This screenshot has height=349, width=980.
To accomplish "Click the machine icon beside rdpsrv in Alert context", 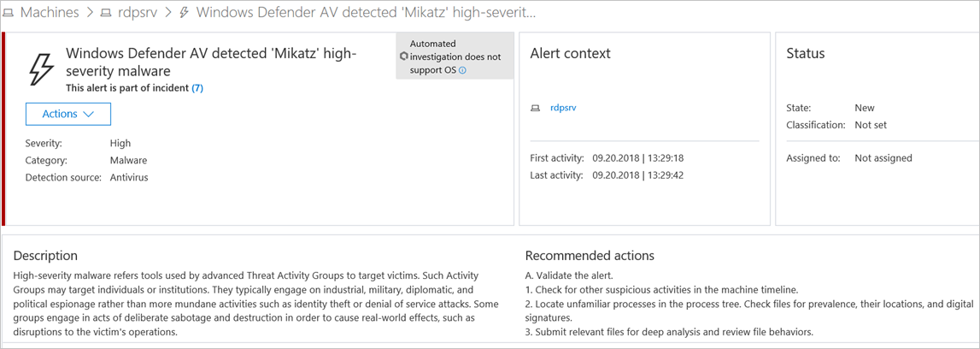I will click(x=535, y=108).
